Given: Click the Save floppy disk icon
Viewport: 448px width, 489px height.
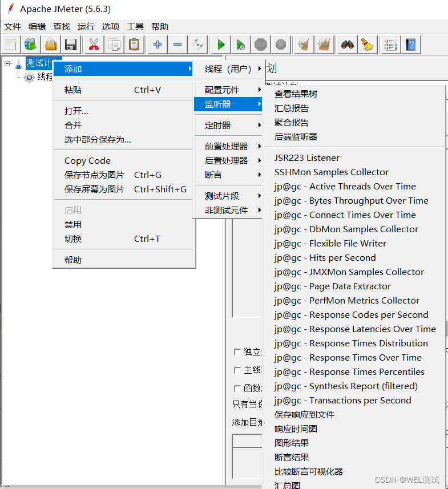Looking at the screenshot, I should click(x=71, y=45).
